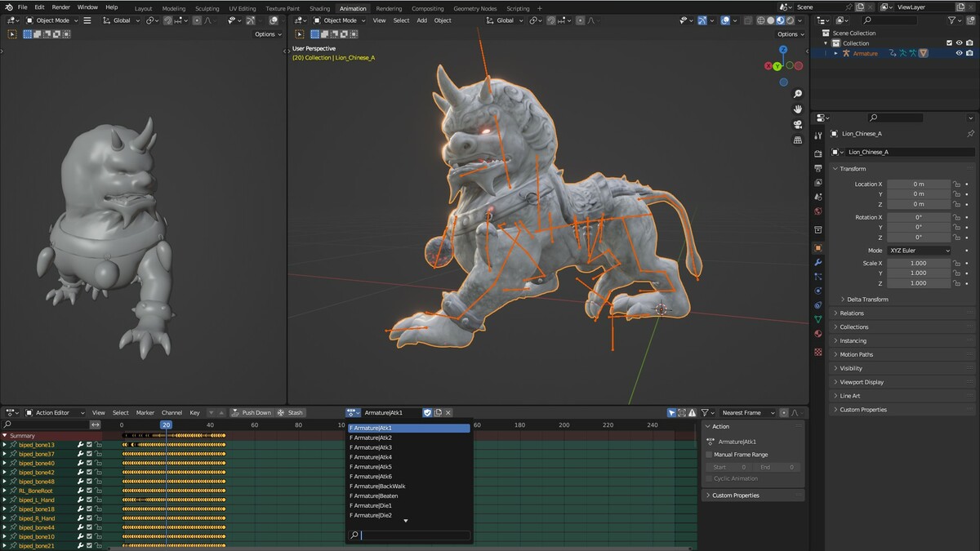Expand the Delta Transform panel

(x=867, y=300)
